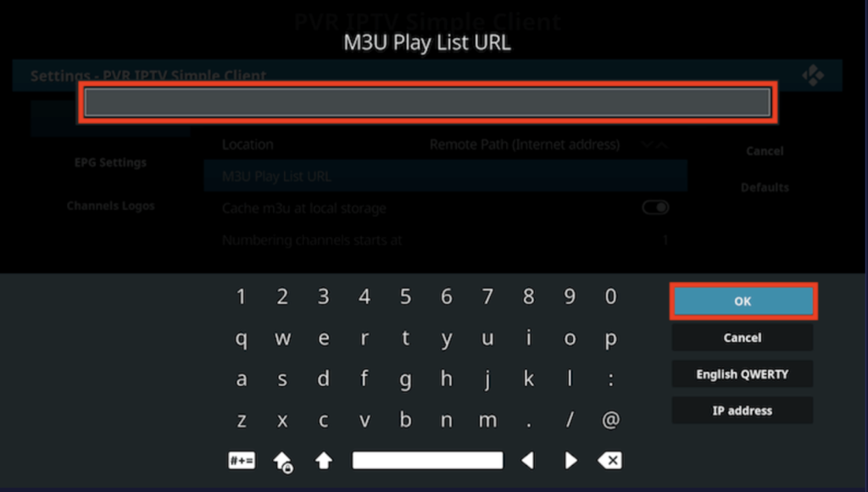Screen dimensions: 868x492
Task: Move cursor right with arrow key
Action: pos(570,461)
